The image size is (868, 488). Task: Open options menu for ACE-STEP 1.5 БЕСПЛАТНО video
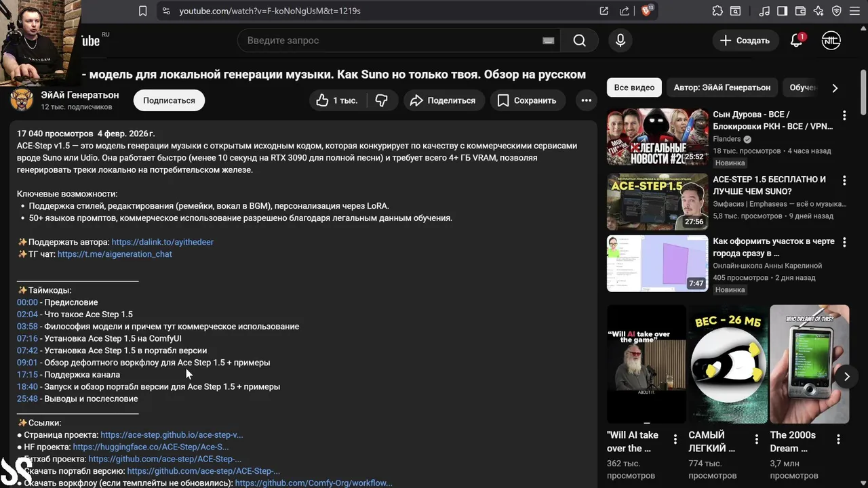[x=844, y=180]
